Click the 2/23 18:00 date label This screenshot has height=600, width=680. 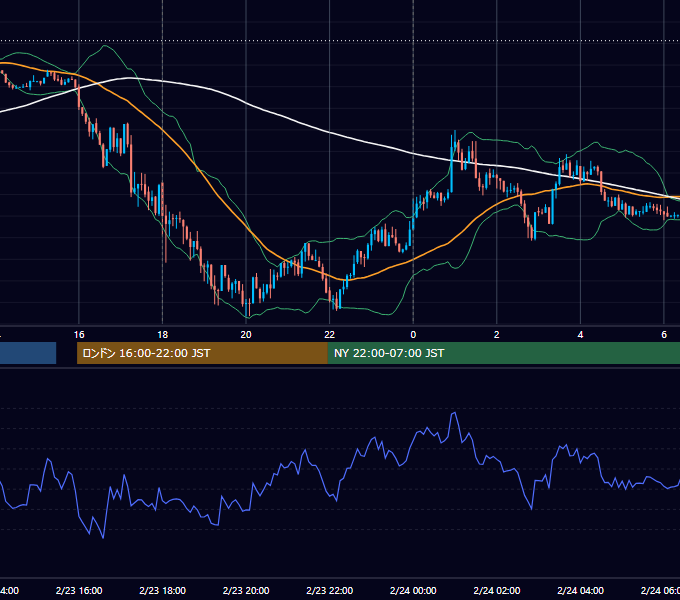[x=163, y=590]
